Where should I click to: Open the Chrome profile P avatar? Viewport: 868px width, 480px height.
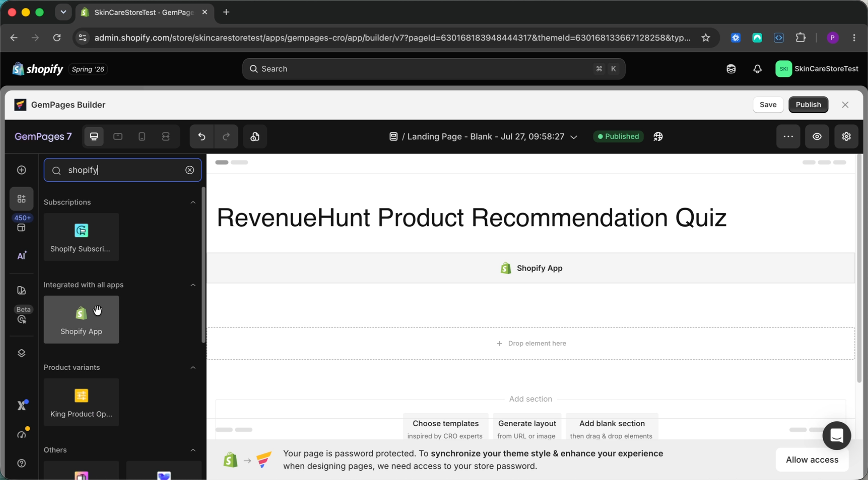pyautogui.click(x=832, y=38)
